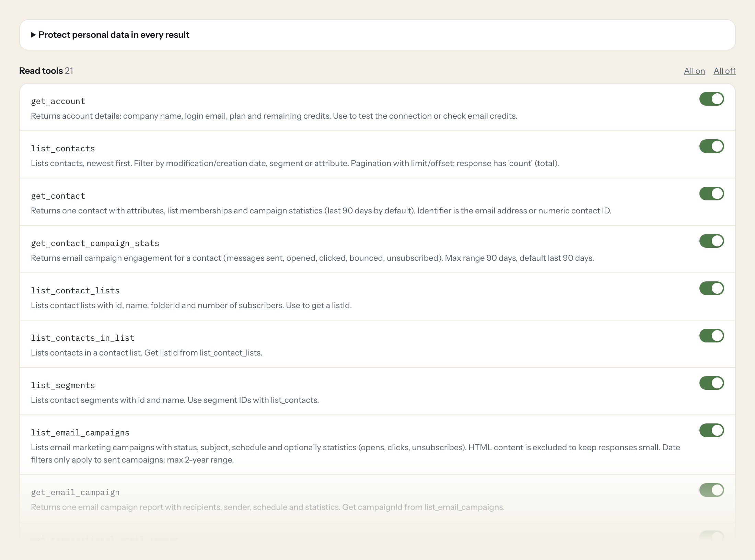Click the list_email_campaigns tool name
Image resolution: width=755 pixels, height=560 pixels.
(x=80, y=433)
